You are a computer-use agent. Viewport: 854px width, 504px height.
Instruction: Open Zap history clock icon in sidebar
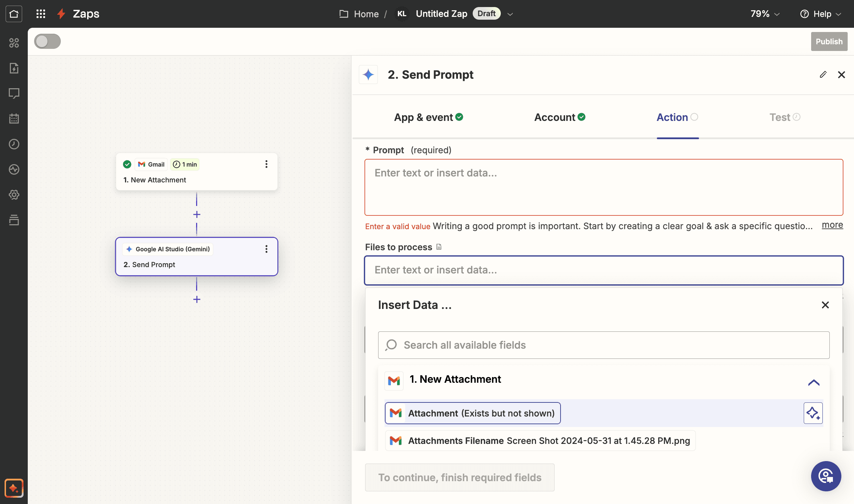[x=14, y=144]
